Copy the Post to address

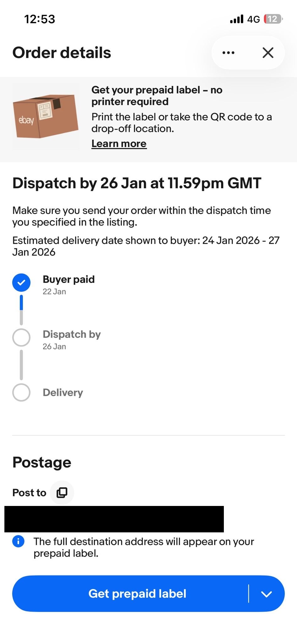click(62, 492)
